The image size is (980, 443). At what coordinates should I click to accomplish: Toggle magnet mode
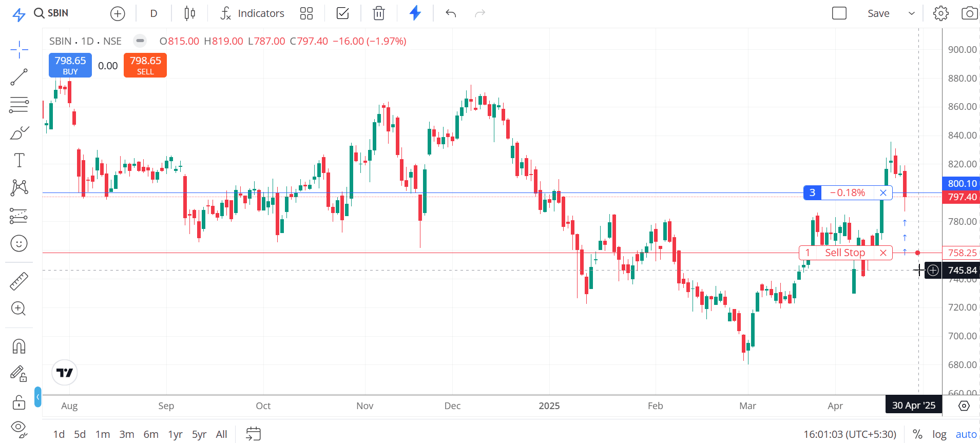point(19,346)
